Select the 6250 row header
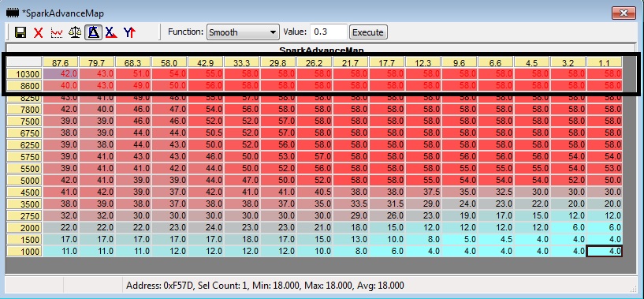Image resolution: width=644 pixels, height=299 pixels. [x=24, y=145]
